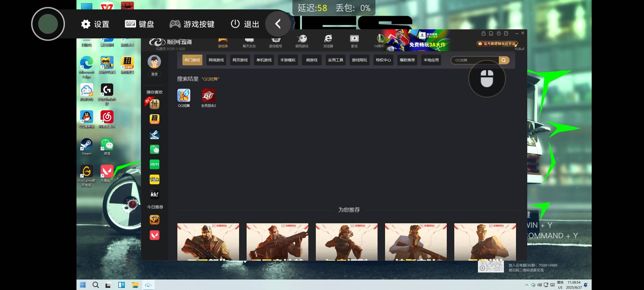The image size is (644, 290).
Task: Open the 影视 video icon
Action: [x=354, y=41]
